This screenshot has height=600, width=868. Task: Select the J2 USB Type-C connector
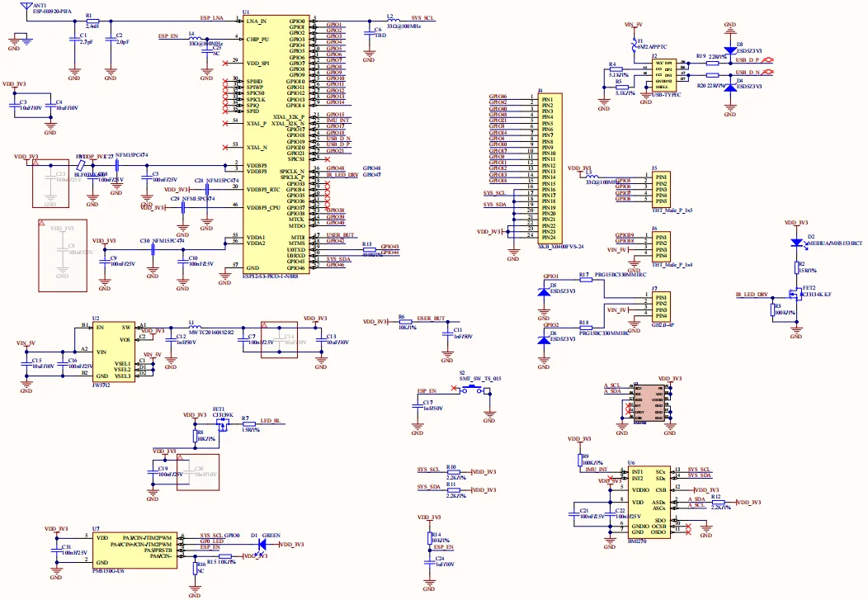(x=663, y=73)
